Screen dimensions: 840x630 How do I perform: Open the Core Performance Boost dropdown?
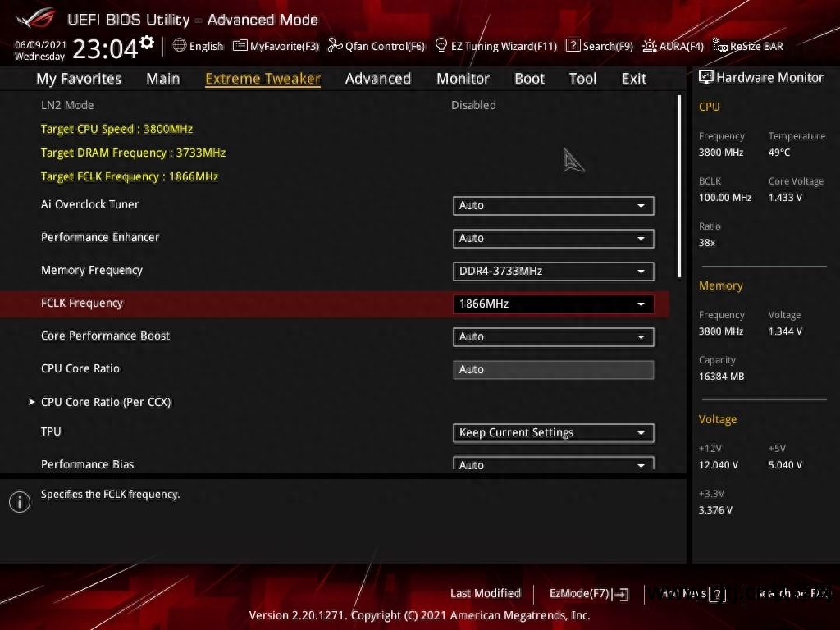coord(553,336)
